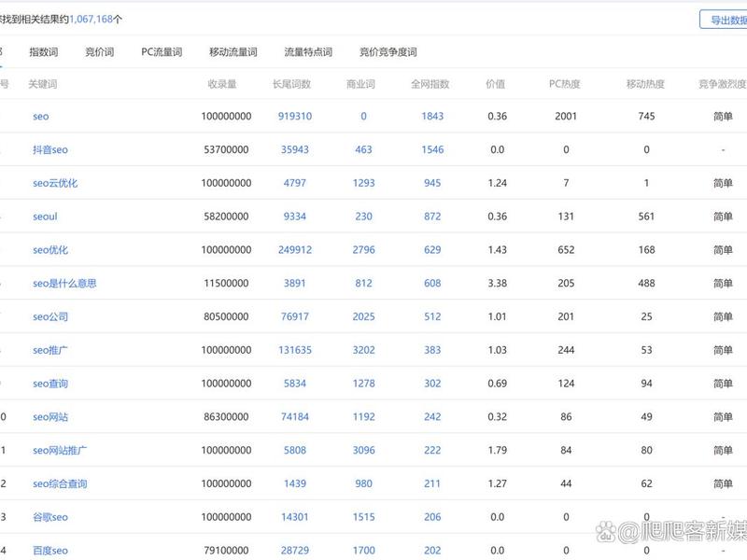The height and width of the screenshot is (560, 747).
Task: Click the 移动热度 column header
Action: (x=645, y=84)
